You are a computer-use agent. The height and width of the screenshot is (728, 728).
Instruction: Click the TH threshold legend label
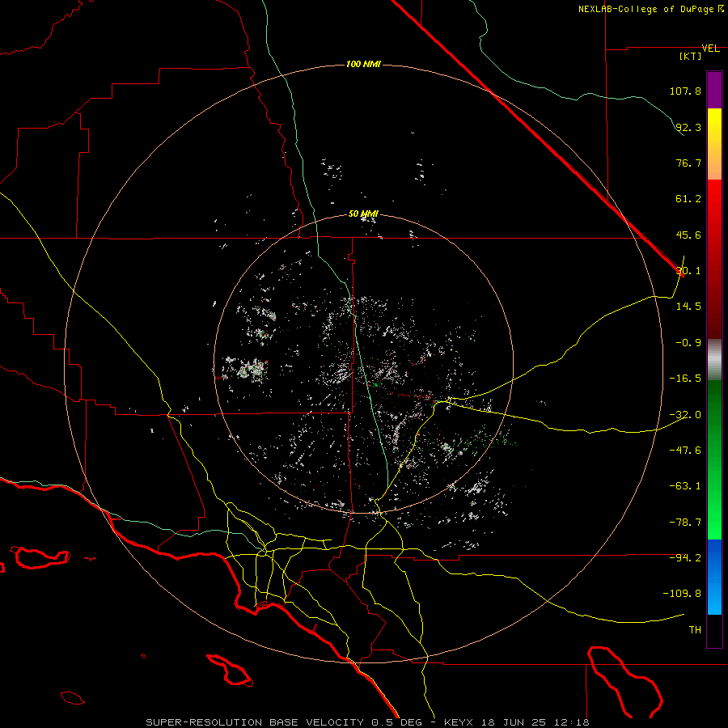pos(695,630)
